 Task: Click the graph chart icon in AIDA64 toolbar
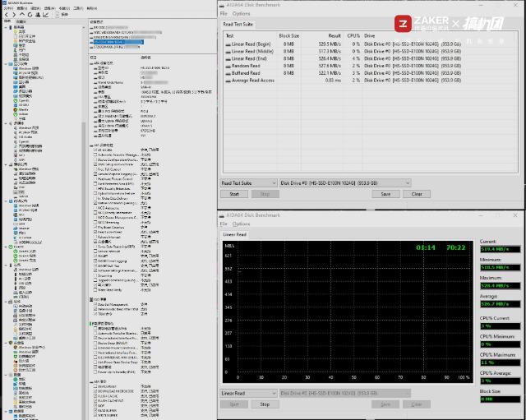46,15
